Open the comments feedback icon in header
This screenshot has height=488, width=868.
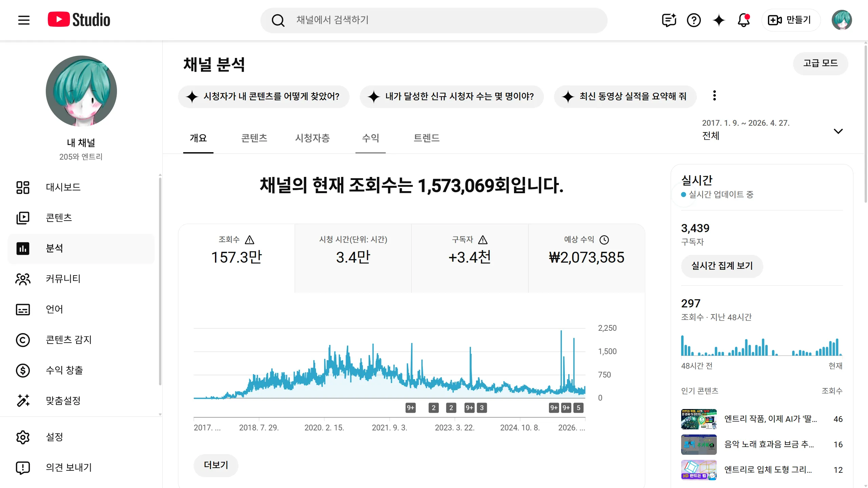(669, 20)
